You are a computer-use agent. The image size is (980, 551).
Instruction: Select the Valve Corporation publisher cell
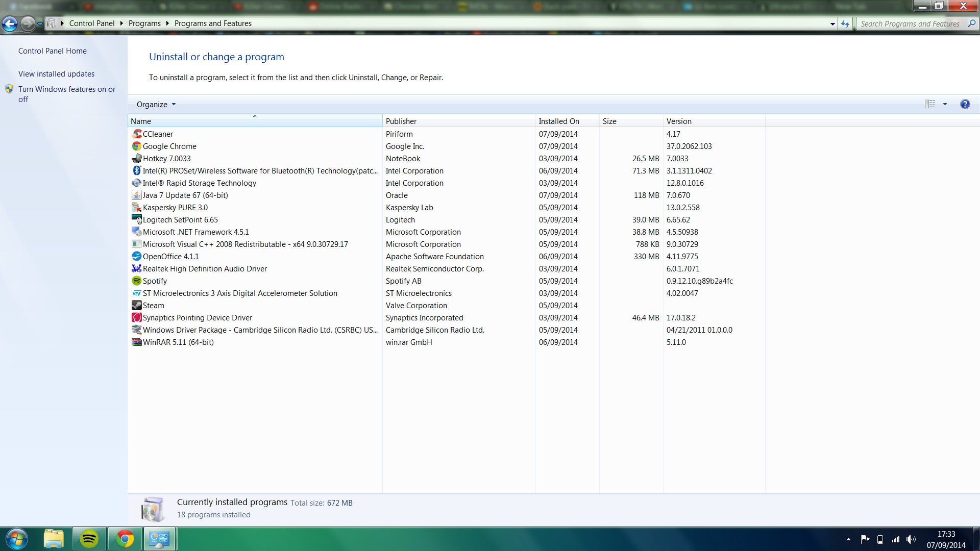coord(416,305)
